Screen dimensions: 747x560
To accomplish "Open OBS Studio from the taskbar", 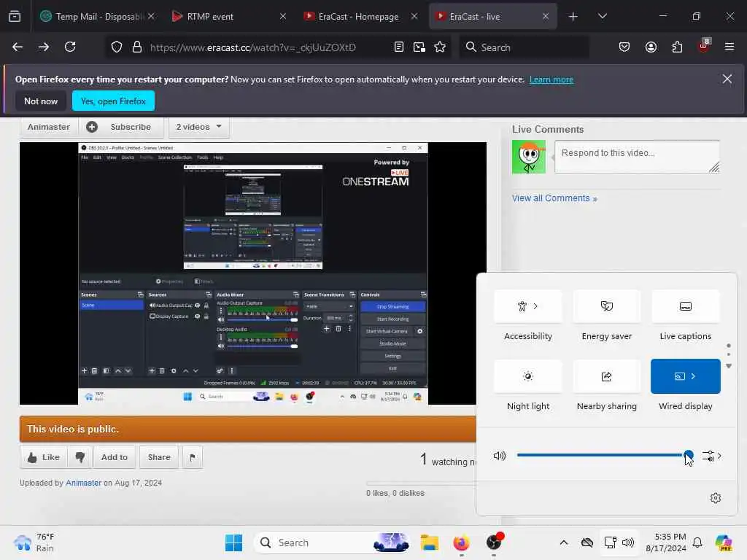I will click(x=494, y=542).
